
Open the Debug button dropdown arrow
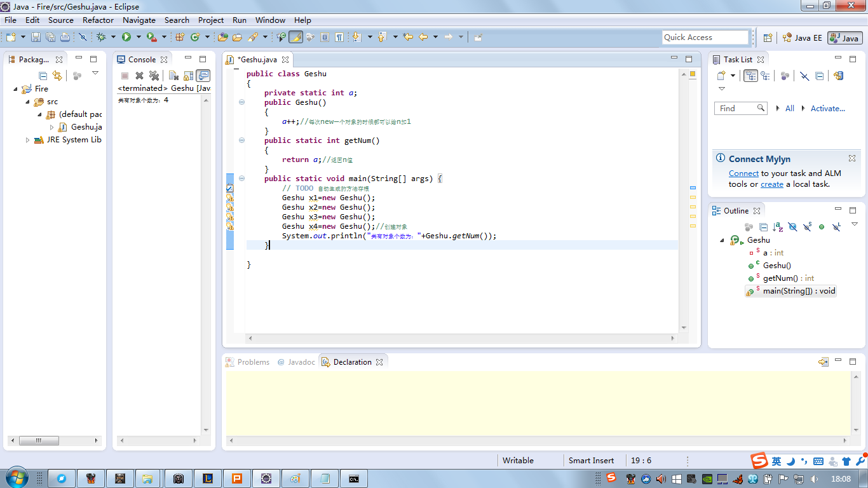(113, 37)
